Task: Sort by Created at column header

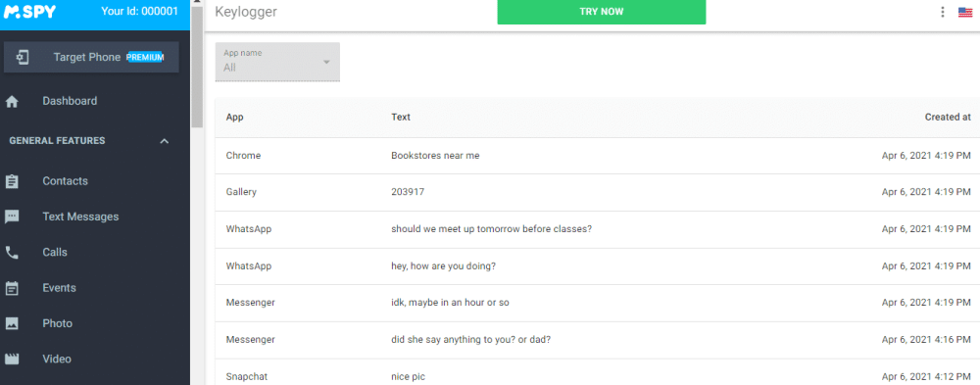Action: click(948, 117)
